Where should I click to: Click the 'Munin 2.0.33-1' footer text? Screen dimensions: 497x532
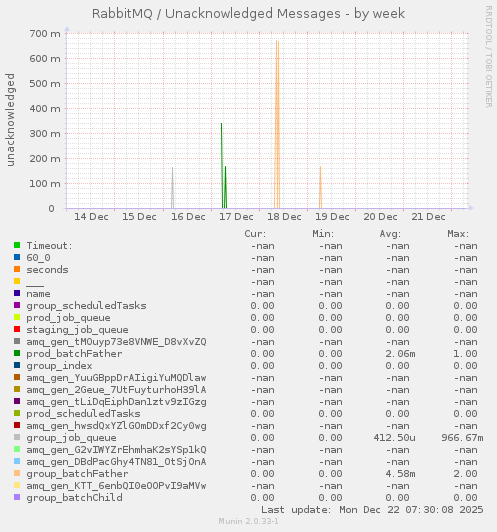[248, 521]
